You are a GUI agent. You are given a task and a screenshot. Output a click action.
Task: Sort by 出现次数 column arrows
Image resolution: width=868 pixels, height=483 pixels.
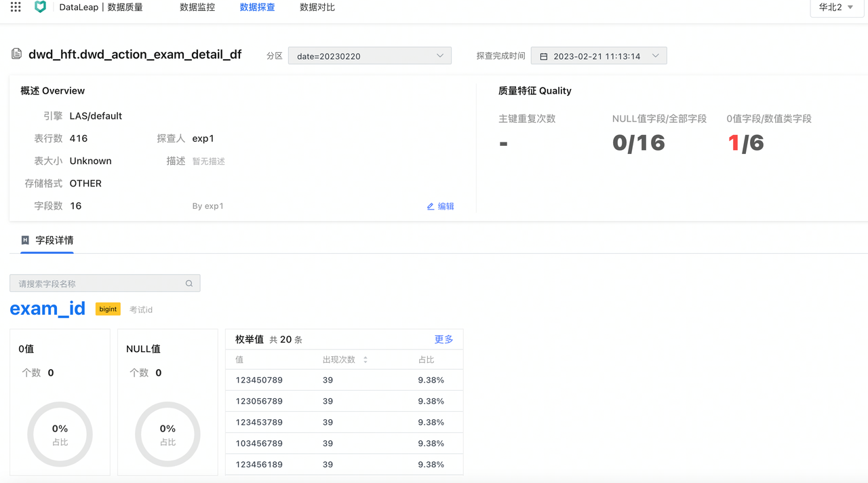[x=366, y=360]
